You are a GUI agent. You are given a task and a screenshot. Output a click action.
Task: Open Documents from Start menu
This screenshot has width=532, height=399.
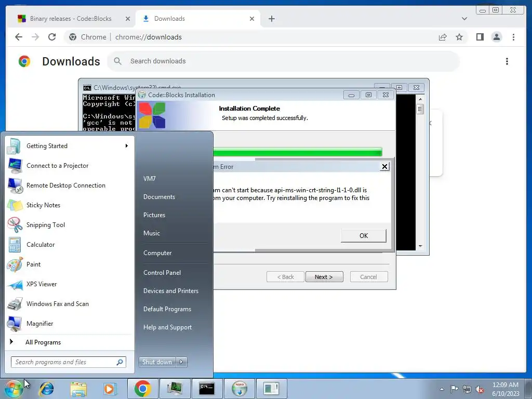(159, 197)
